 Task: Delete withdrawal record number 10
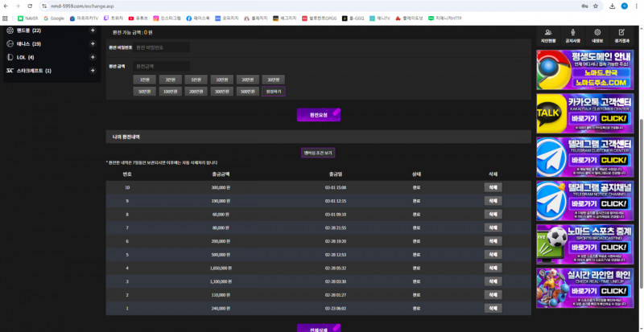(x=492, y=186)
